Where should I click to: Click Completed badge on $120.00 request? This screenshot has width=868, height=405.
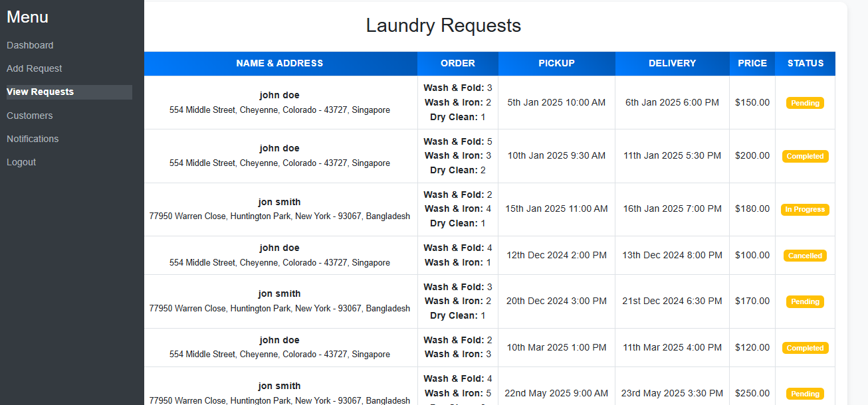[x=806, y=348]
